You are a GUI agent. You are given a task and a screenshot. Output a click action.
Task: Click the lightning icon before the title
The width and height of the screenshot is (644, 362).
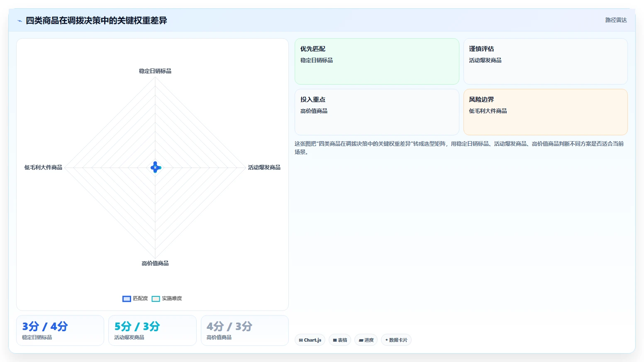click(x=20, y=21)
